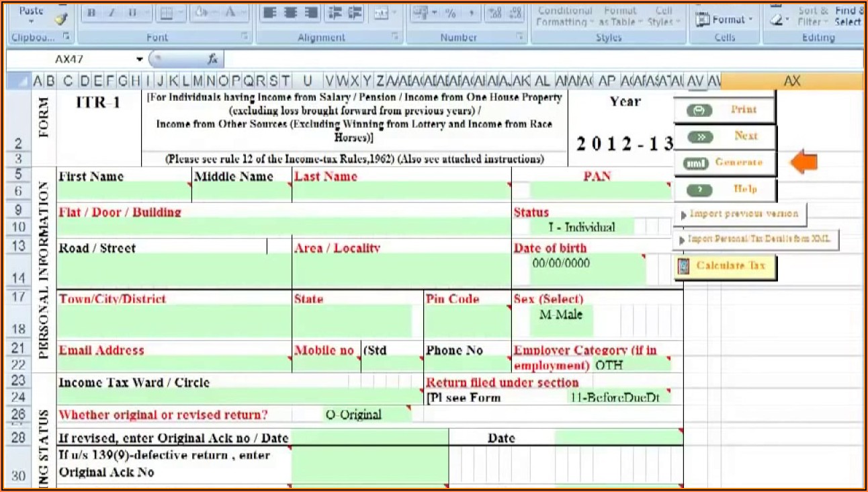Click the Calculate Tax button
868x492 pixels.
725,265
